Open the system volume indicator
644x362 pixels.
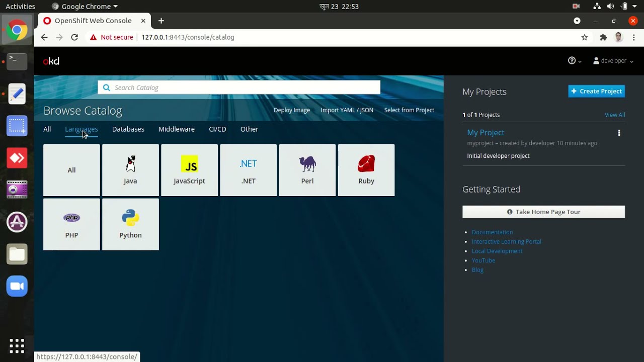click(610, 7)
